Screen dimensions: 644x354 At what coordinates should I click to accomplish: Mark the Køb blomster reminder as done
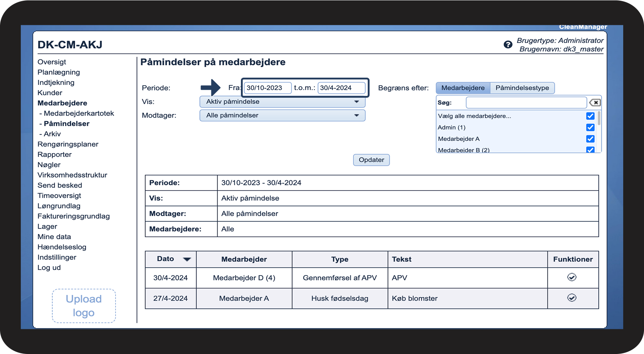[571, 298]
